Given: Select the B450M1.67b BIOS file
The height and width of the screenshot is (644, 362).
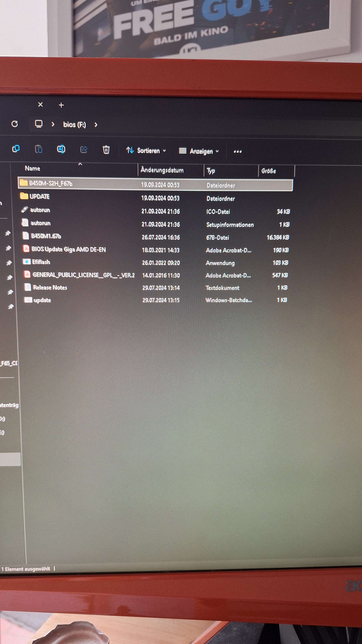Looking at the screenshot, I should [46, 236].
